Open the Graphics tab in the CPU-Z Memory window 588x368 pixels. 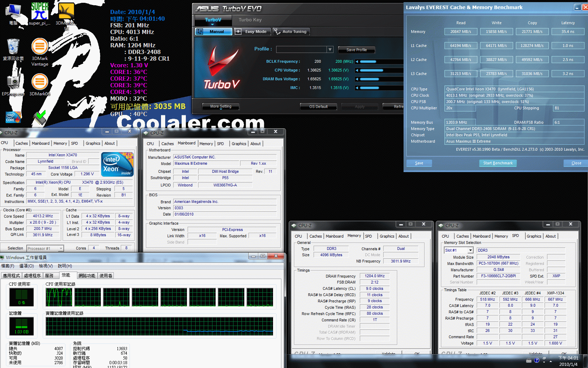tap(387, 236)
